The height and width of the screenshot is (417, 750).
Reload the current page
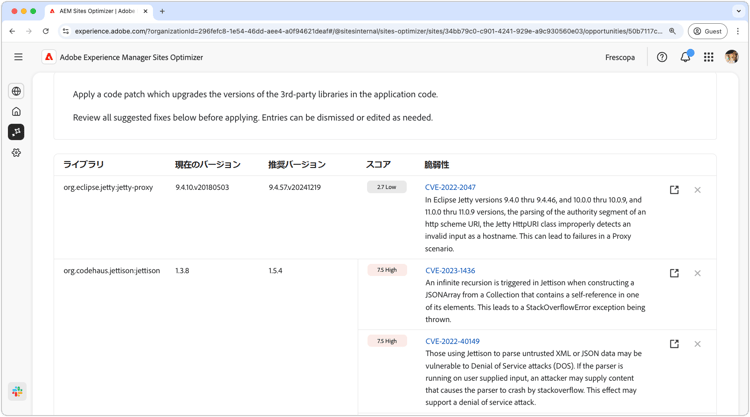(45, 31)
